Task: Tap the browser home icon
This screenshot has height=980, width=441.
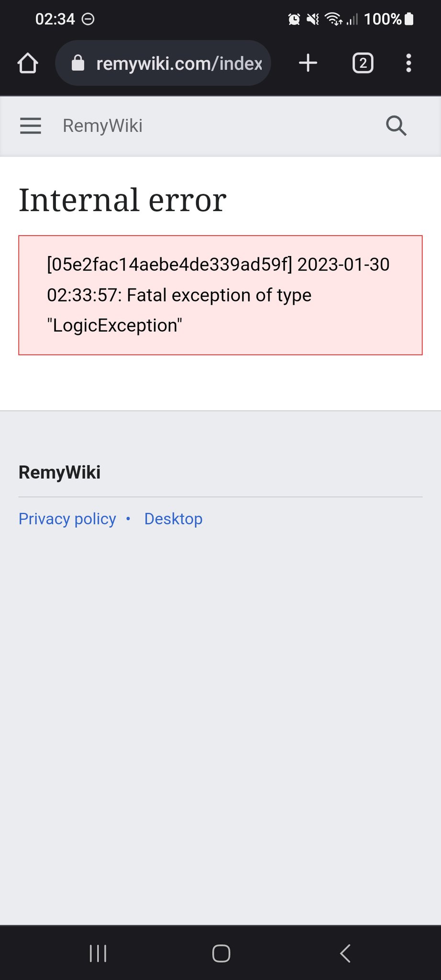Action: point(28,63)
